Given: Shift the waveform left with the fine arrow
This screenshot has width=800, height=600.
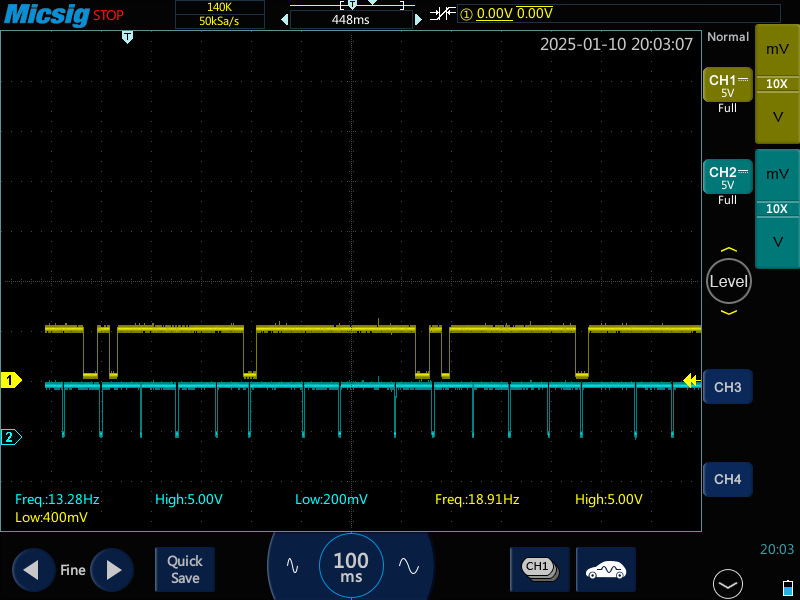Looking at the screenshot, I should (33, 570).
